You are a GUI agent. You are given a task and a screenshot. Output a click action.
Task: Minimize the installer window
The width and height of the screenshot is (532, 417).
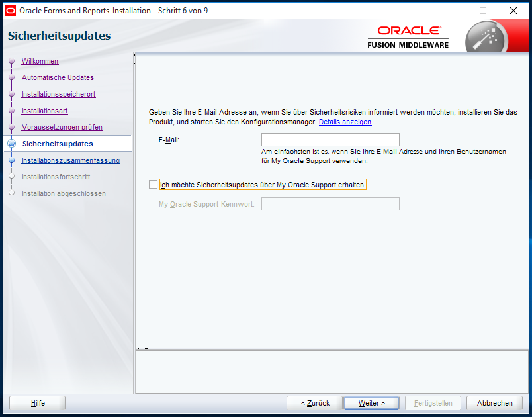click(453, 11)
